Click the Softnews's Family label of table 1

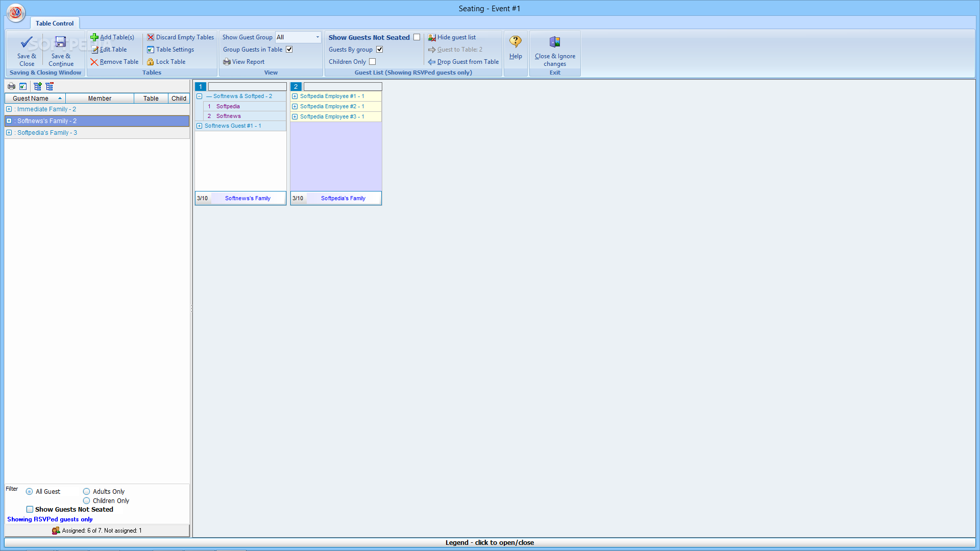click(248, 198)
